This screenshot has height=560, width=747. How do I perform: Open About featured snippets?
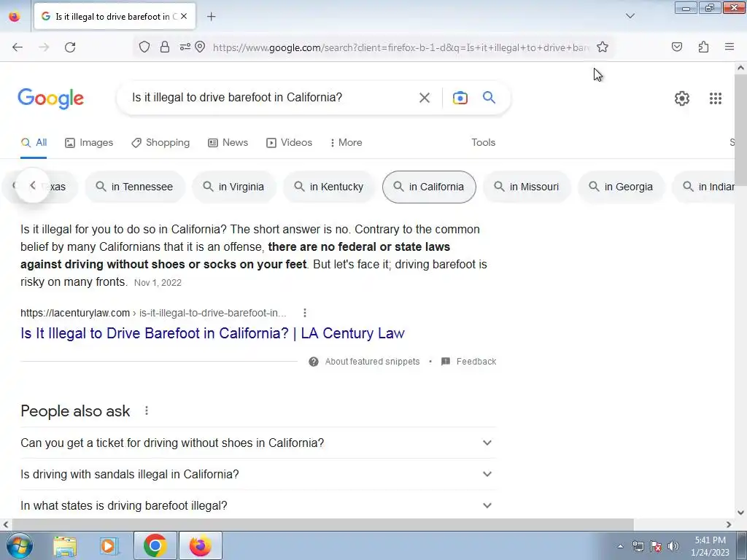[x=365, y=362]
